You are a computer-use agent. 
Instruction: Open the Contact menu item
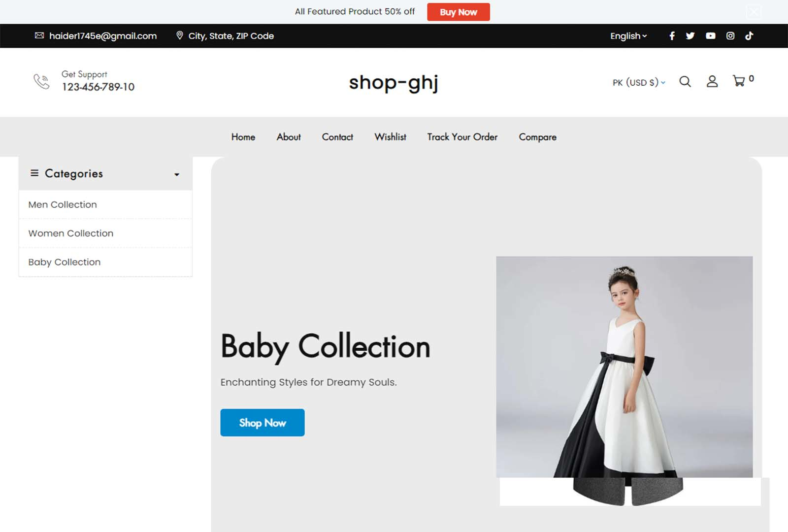pyautogui.click(x=337, y=137)
